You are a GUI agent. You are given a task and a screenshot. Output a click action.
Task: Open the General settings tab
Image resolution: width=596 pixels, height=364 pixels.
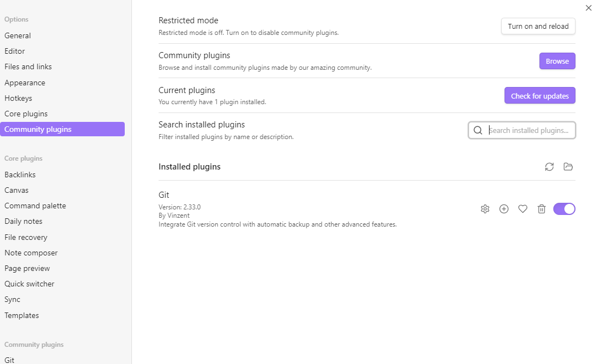(x=18, y=35)
